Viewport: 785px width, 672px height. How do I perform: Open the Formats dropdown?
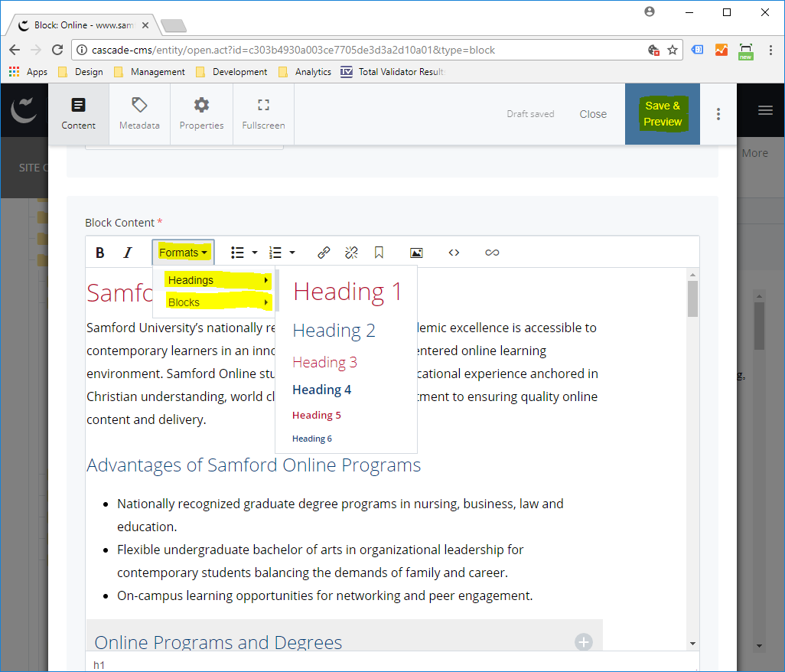tap(183, 253)
